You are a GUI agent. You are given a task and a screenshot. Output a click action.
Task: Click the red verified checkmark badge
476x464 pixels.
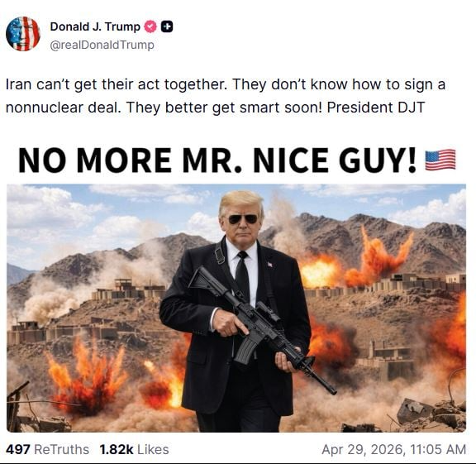click(x=150, y=26)
